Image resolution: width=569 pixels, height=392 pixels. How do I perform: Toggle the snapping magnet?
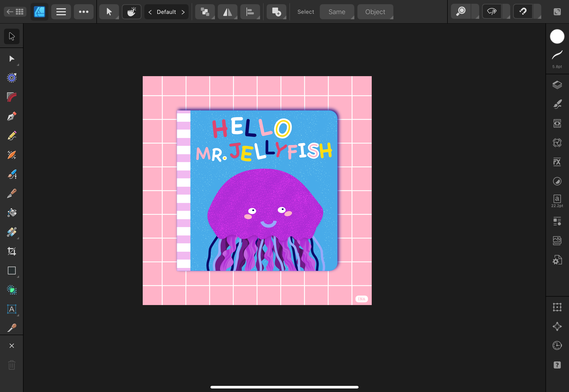(x=523, y=12)
